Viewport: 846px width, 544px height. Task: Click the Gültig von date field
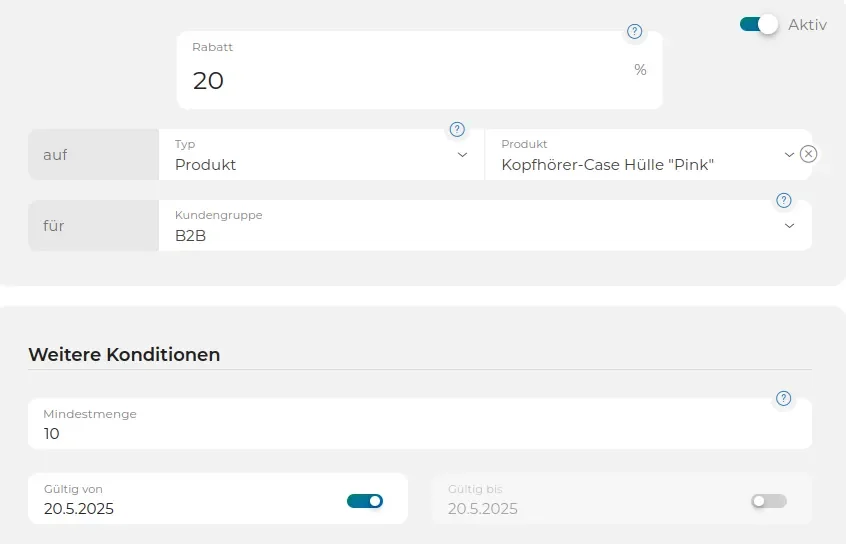pos(218,499)
